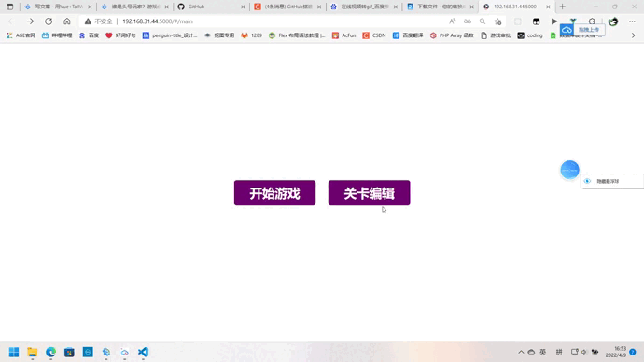Click the blue cloud upload icon
The image size is (644, 362).
(x=567, y=30)
